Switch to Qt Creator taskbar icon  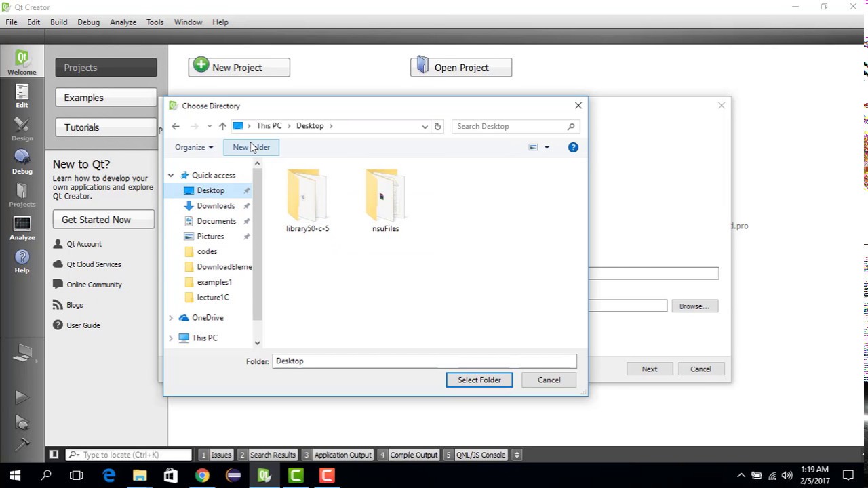click(264, 476)
